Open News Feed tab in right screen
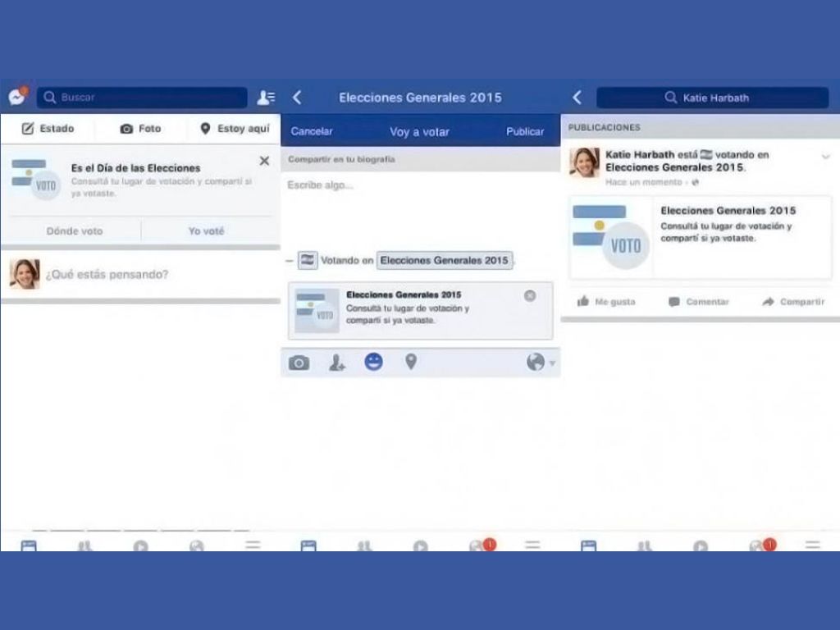The image size is (840, 630). pyautogui.click(x=589, y=546)
